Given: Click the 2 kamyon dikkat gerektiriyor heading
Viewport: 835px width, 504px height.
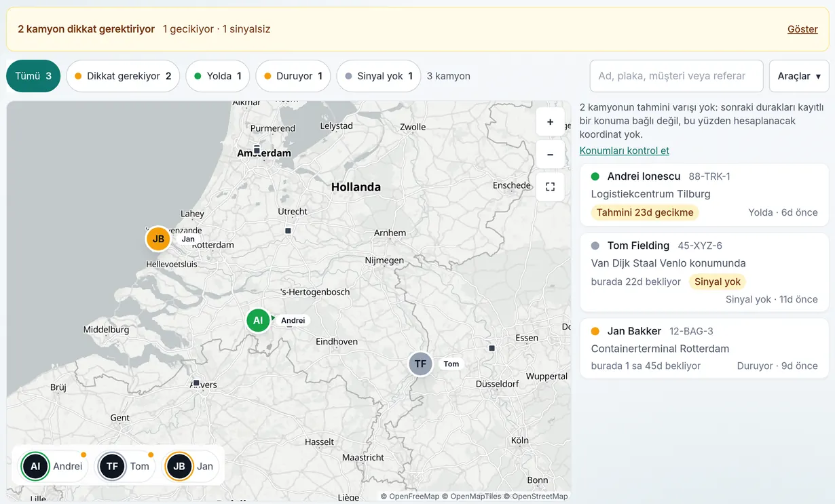Looking at the screenshot, I should coord(86,29).
